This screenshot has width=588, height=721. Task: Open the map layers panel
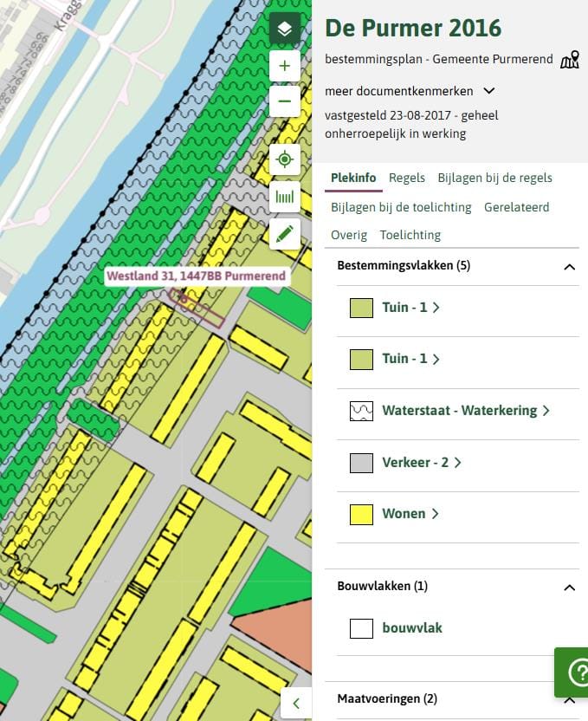tap(284, 29)
